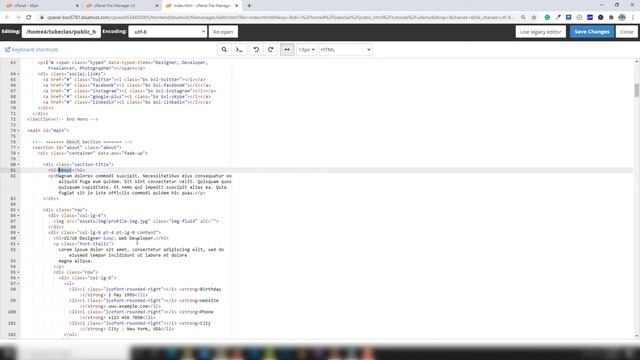Collapse code fold at line 91
This screenshot has width=640, height=360.
click(x=18, y=244)
